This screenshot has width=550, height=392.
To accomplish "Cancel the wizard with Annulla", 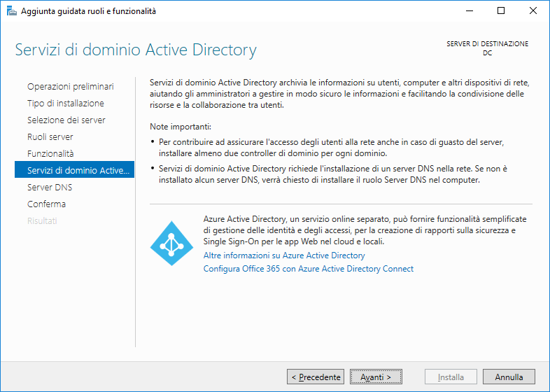I will pyautogui.click(x=509, y=377).
